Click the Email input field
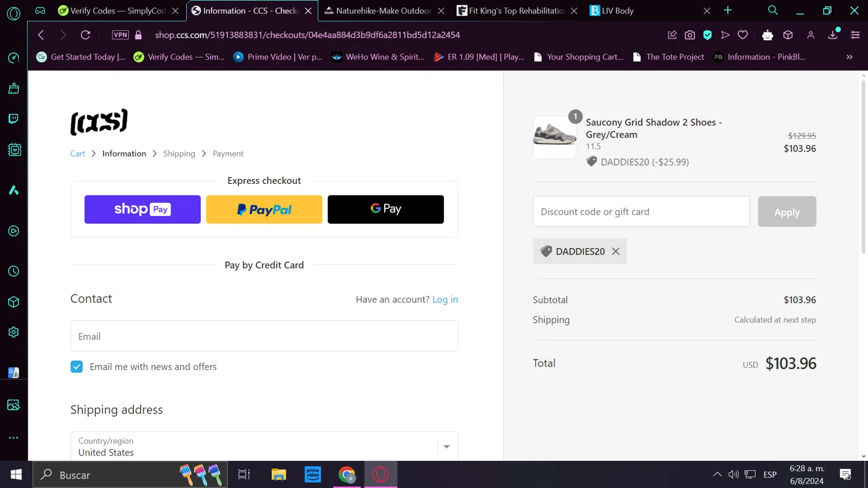Screen dimensions: 868x488 (x=264, y=336)
